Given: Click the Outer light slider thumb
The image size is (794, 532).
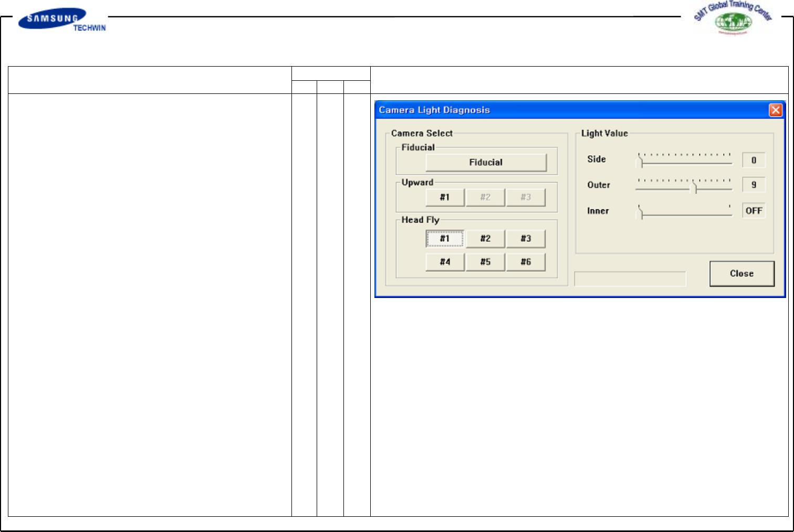Looking at the screenshot, I should click(x=694, y=187).
